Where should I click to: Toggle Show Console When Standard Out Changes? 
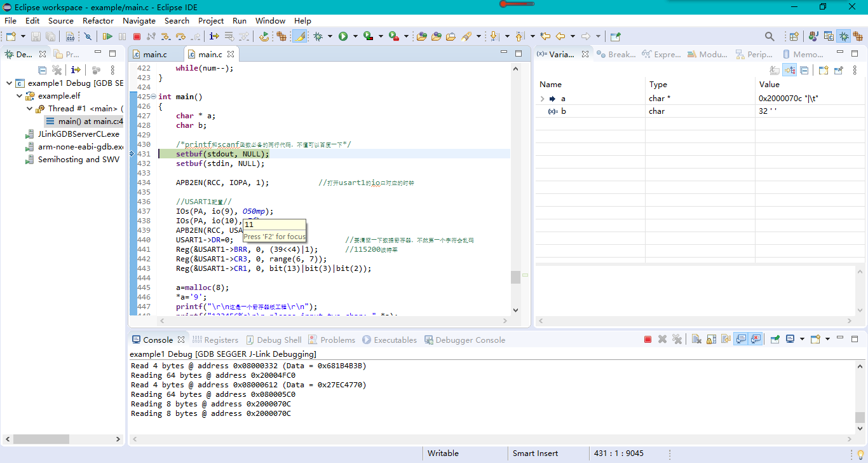(x=740, y=339)
